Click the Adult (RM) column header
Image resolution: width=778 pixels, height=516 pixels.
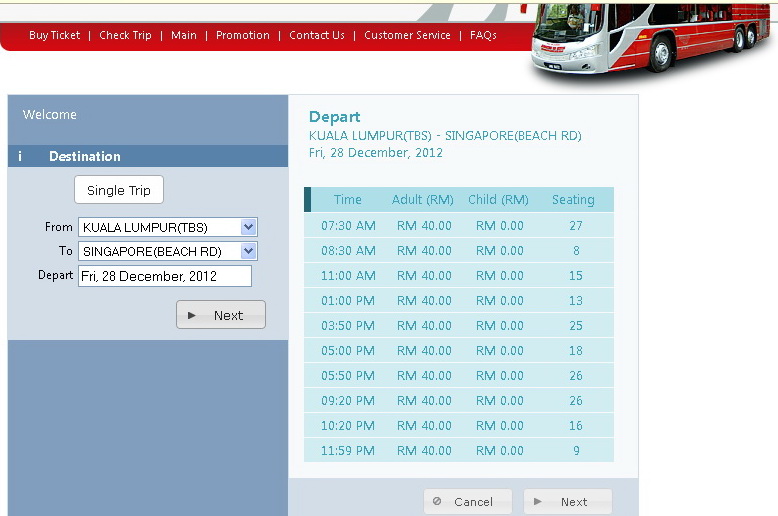[423, 199]
